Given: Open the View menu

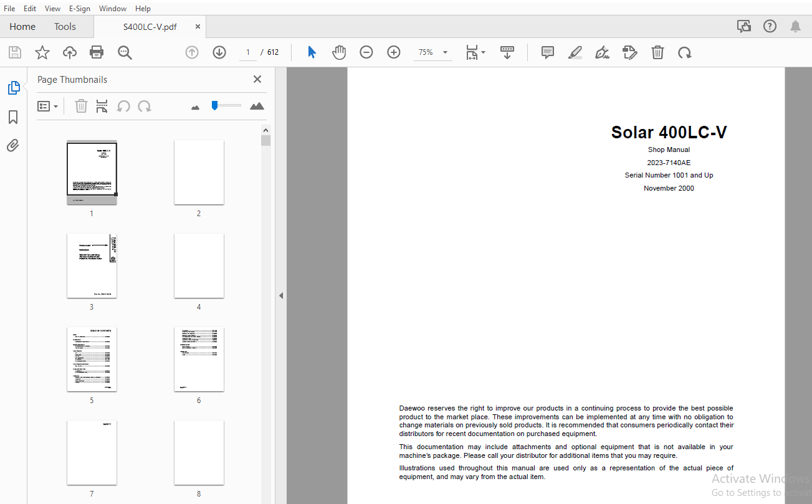Looking at the screenshot, I should [53, 9].
